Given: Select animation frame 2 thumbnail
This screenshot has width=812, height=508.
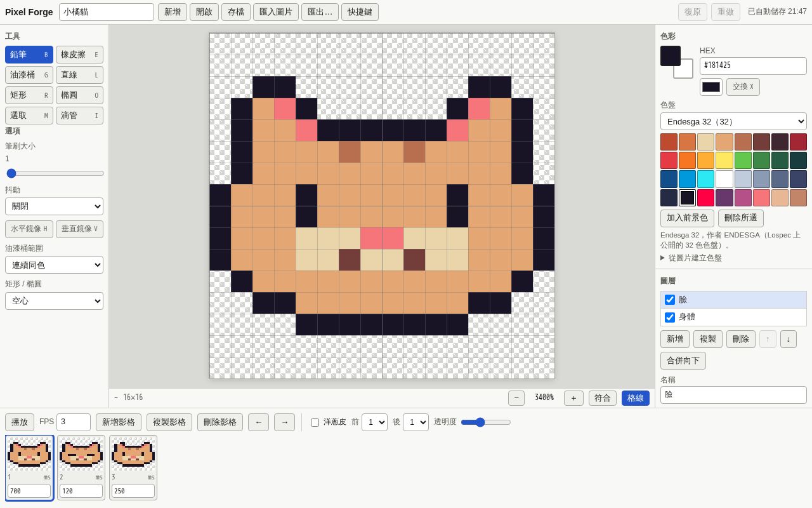Looking at the screenshot, I should click(81, 468).
